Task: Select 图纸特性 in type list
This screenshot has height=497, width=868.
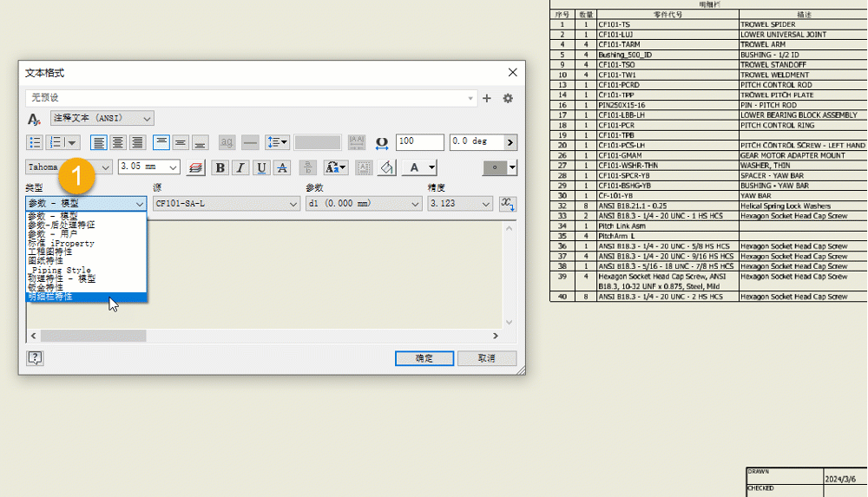Action: (x=86, y=260)
